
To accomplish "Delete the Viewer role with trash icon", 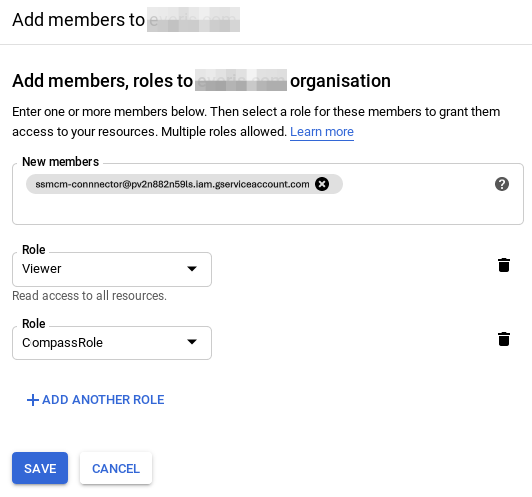I will (x=504, y=265).
